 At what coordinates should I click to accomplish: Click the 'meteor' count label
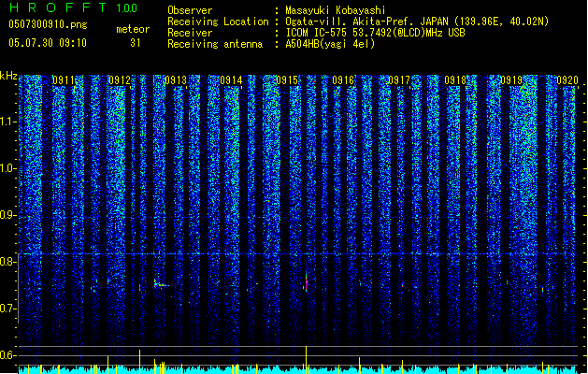(x=133, y=29)
